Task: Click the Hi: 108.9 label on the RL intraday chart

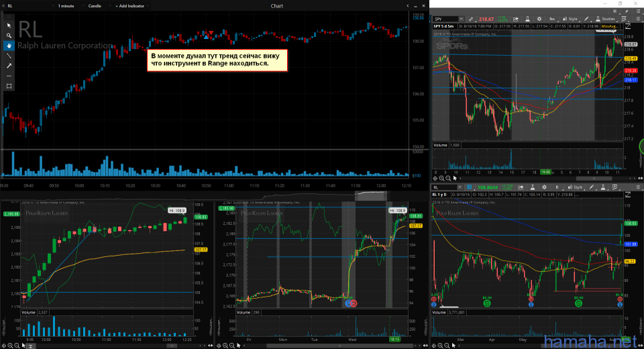Action: click(x=176, y=211)
